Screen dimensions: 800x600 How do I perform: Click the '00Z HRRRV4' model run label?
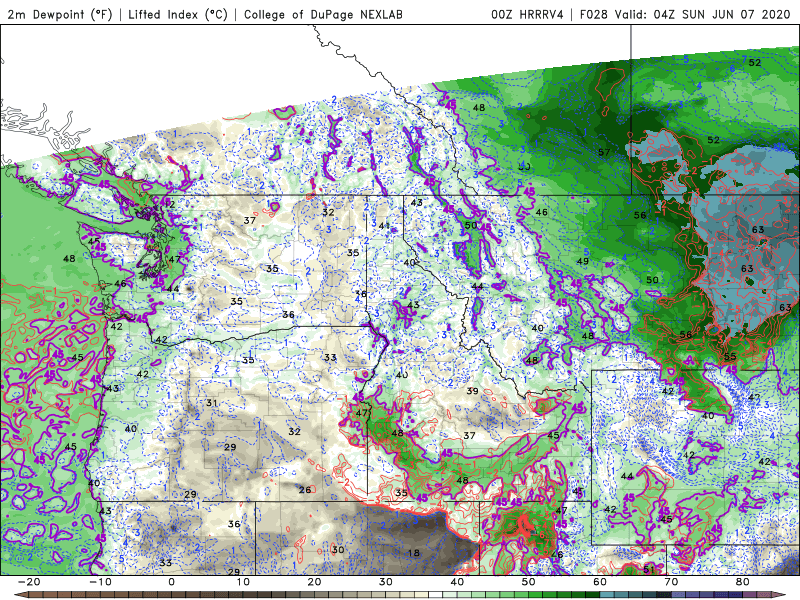(x=527, y=14)
